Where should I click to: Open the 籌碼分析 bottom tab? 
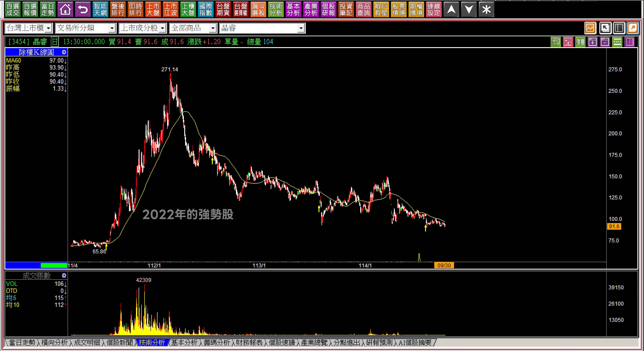217,342
